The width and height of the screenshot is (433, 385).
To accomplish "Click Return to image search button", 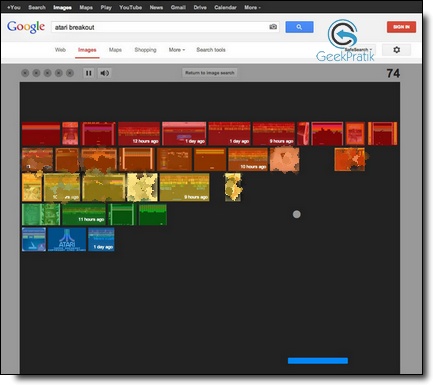I will click(210, 73).
